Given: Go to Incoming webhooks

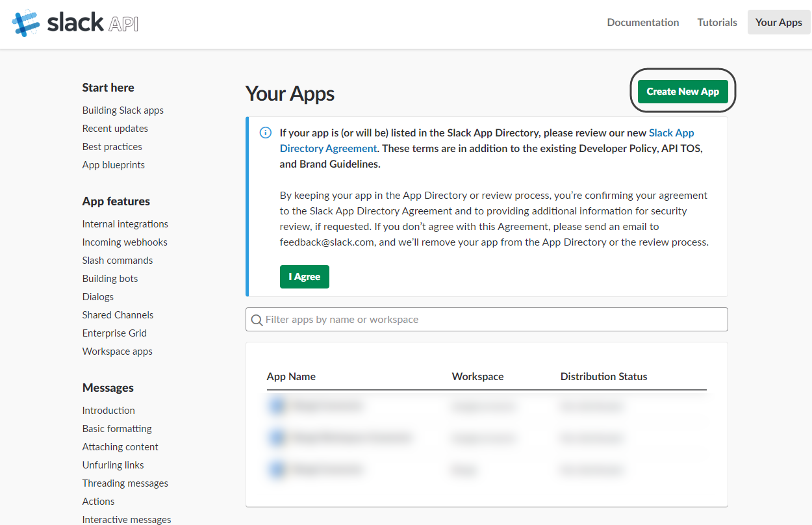Looking at the screenshot, I should click(x=125, y=242).
